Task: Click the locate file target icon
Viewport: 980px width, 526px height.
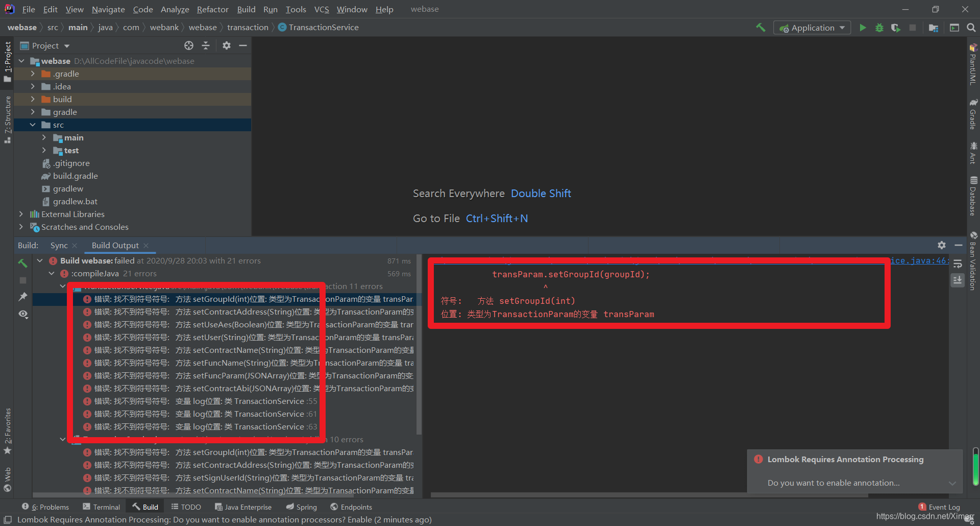Action: coord(189,45)
